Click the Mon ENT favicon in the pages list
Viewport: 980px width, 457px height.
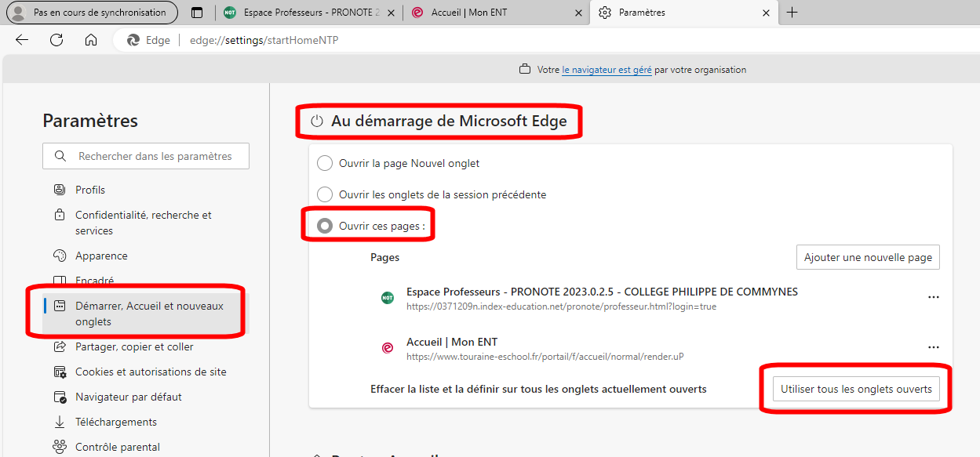(388, 348)
